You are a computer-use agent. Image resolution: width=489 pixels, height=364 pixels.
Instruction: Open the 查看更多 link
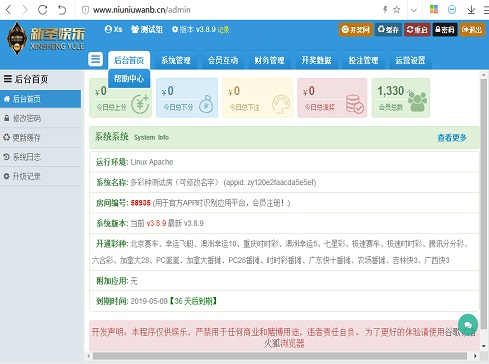pyautogui.click(x=452, y=138)
